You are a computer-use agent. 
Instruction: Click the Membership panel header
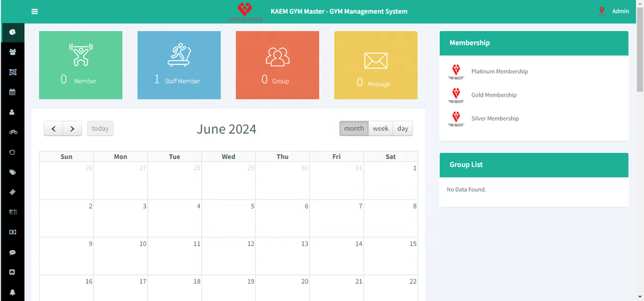(x=534, y=43)
